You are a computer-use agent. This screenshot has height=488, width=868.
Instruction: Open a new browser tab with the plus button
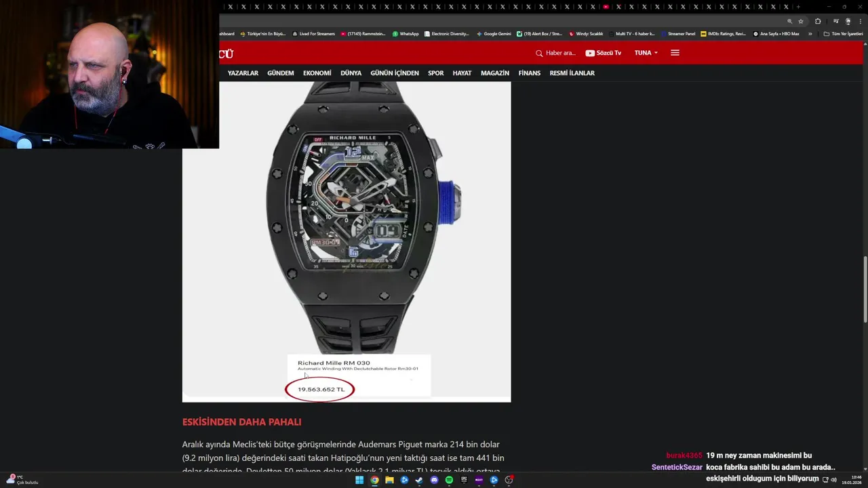tap(798, 7)
